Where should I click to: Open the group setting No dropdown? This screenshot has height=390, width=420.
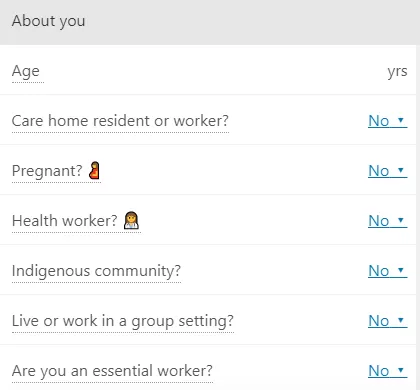(x=388, y=321)
